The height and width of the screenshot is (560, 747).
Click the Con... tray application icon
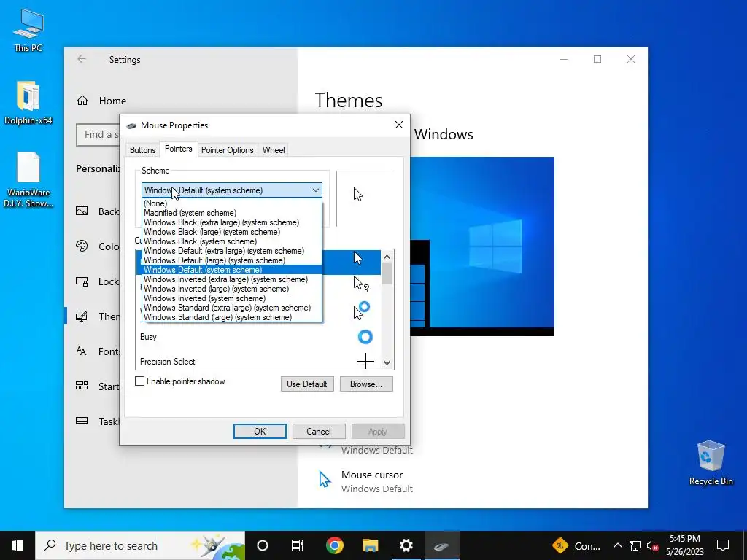(576, 545)
